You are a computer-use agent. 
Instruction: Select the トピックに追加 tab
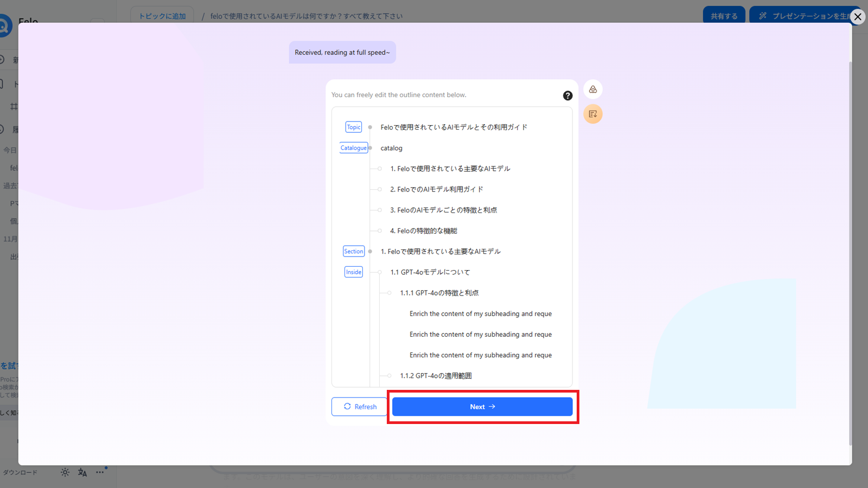coord(162,16)
